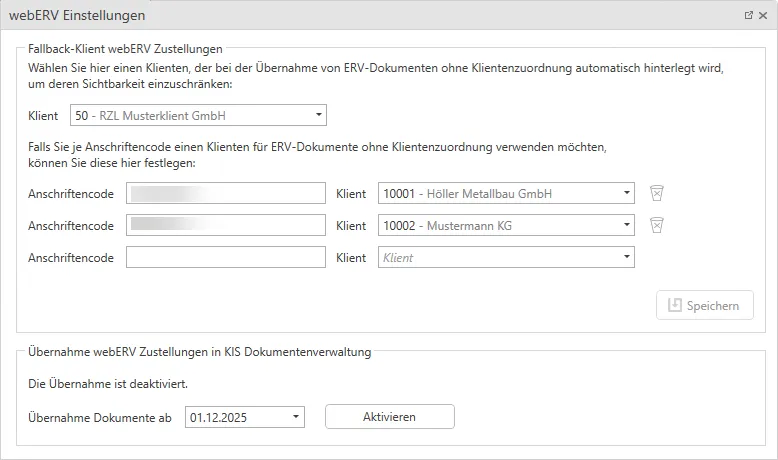Pop out the webERV Einstellungen window

(x=748, y=15)
